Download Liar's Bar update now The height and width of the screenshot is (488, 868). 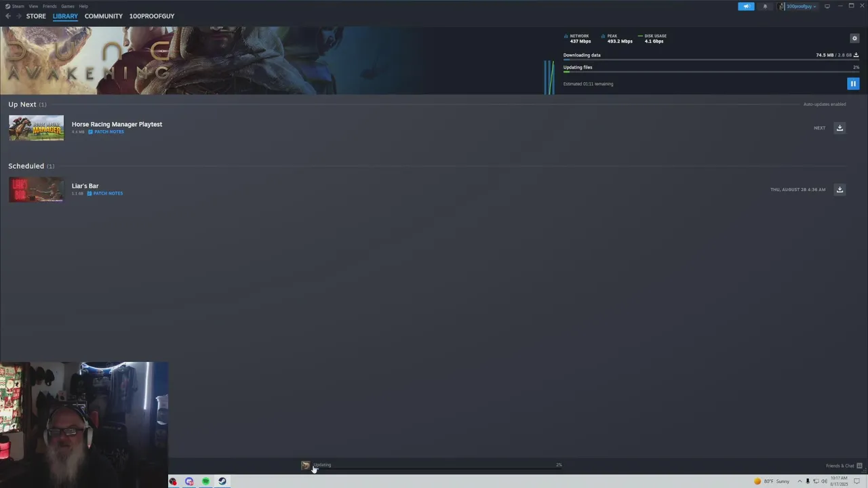[x=840, y=190]
